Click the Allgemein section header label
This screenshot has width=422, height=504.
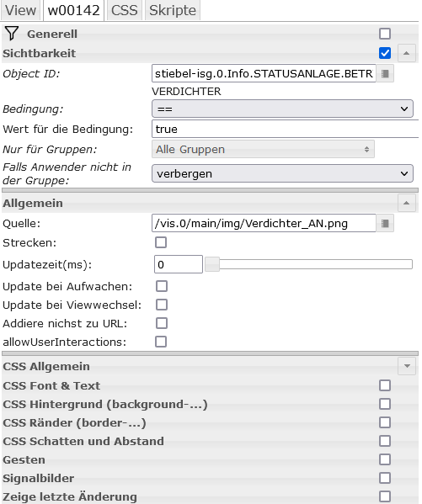[33, 203]
